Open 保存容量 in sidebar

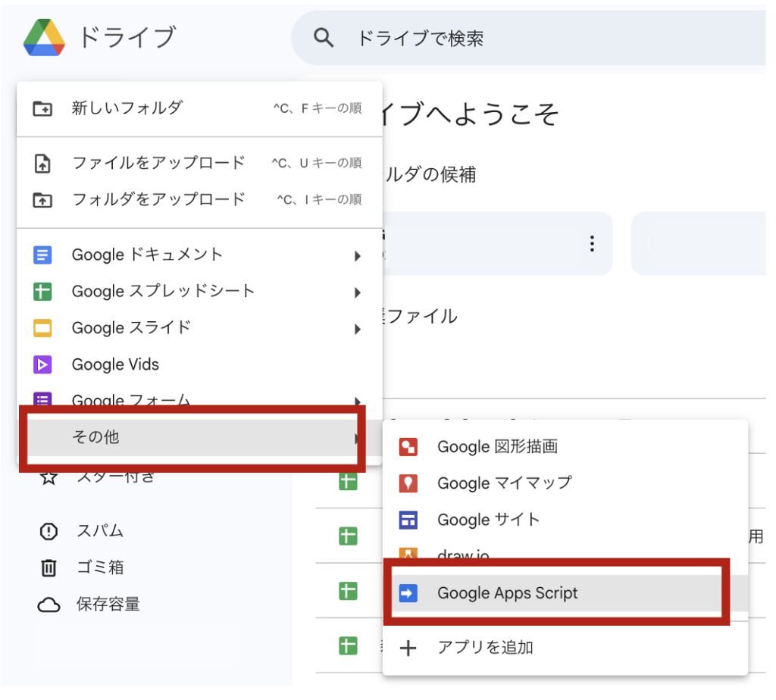click(x=108, y=604)
